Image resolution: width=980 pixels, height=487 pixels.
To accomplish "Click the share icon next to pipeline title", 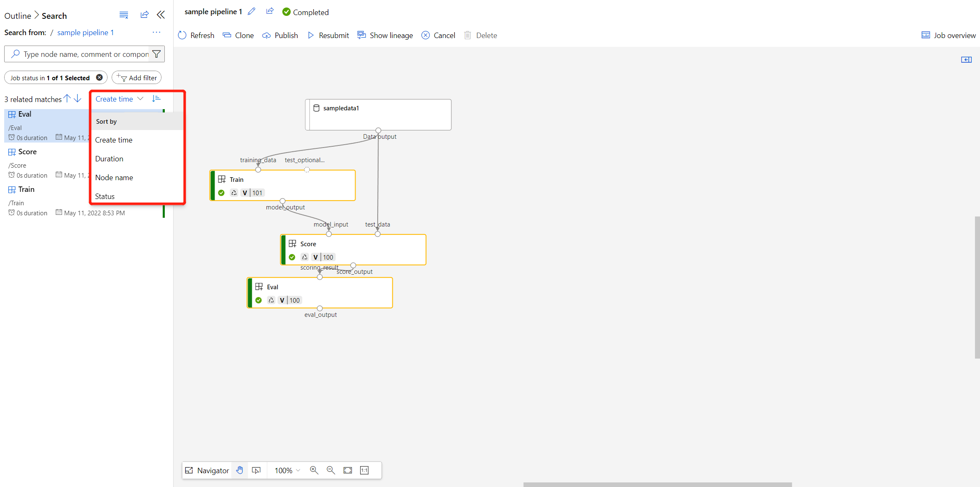I will [270, 11].
